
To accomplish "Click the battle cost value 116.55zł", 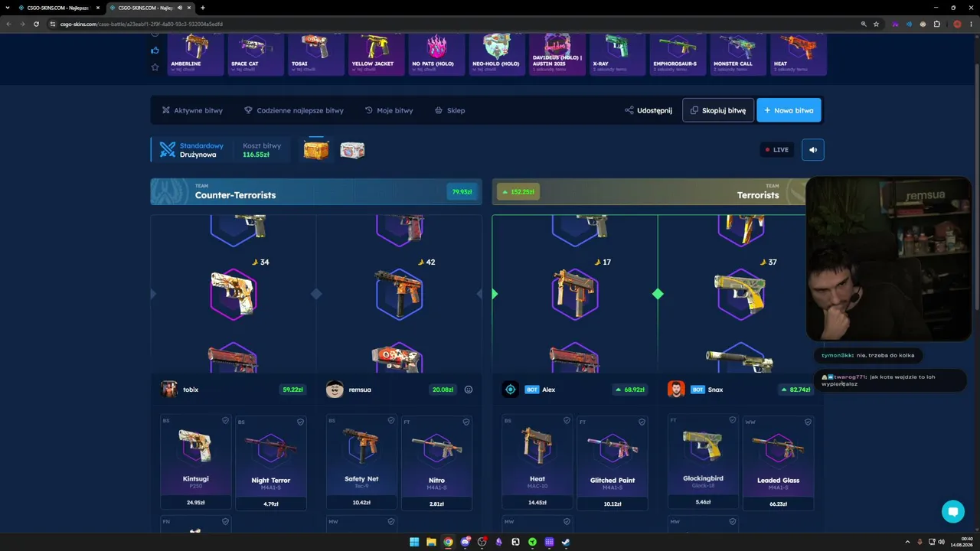I will pos(256,155).
